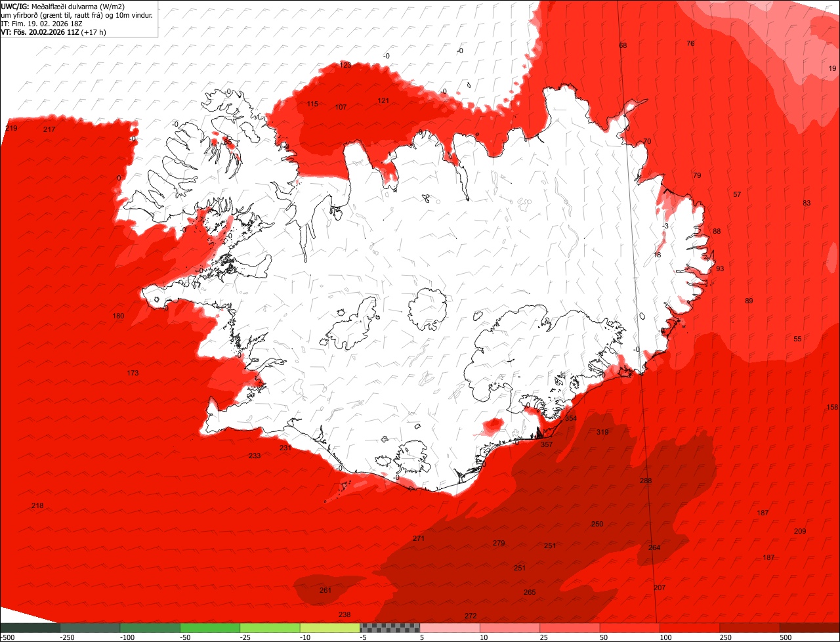Click the value 79 east of Iceland

pyautogui.click(x=697, y=176)
